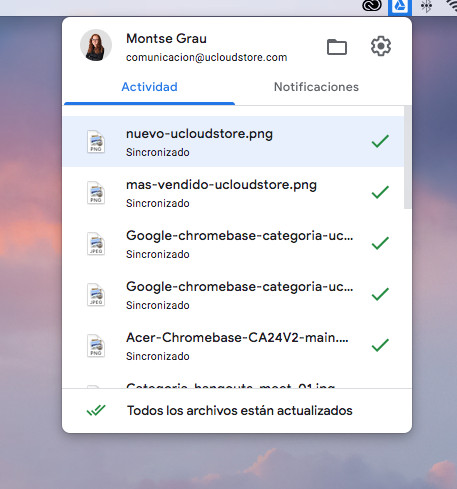
Task: Click the synced checkmark beside Acer-Chromebase-CA24V2-main
Action: click(380, 345)
